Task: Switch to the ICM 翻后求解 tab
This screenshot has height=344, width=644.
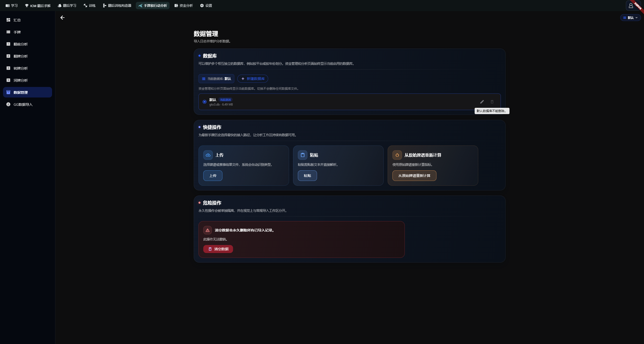Action: (38, 6)
